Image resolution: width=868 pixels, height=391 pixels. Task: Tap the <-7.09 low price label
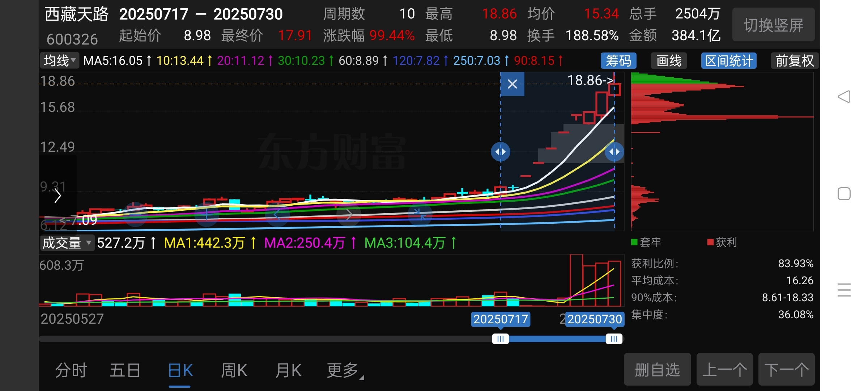78,220
